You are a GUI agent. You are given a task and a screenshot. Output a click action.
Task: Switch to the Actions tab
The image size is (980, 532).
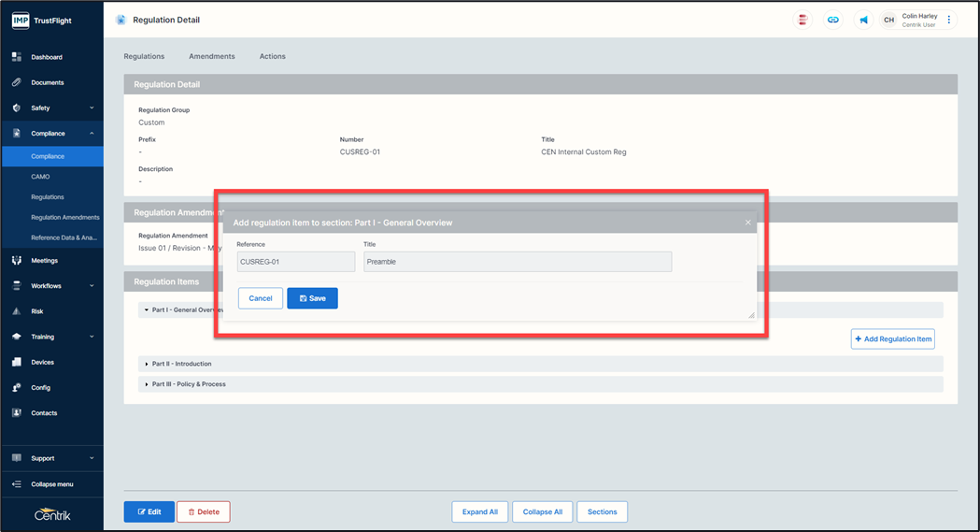click(x=273, y=56)
